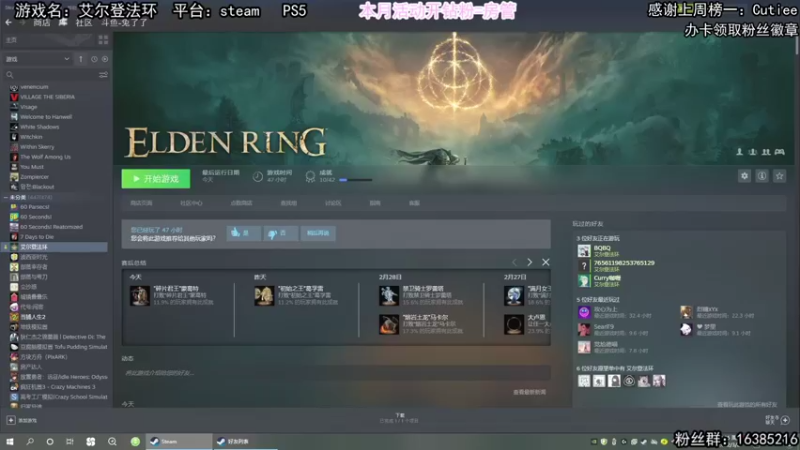Click the recent activity clock icon
Viewport: 800px width, 450px height.
click(94, 59)
